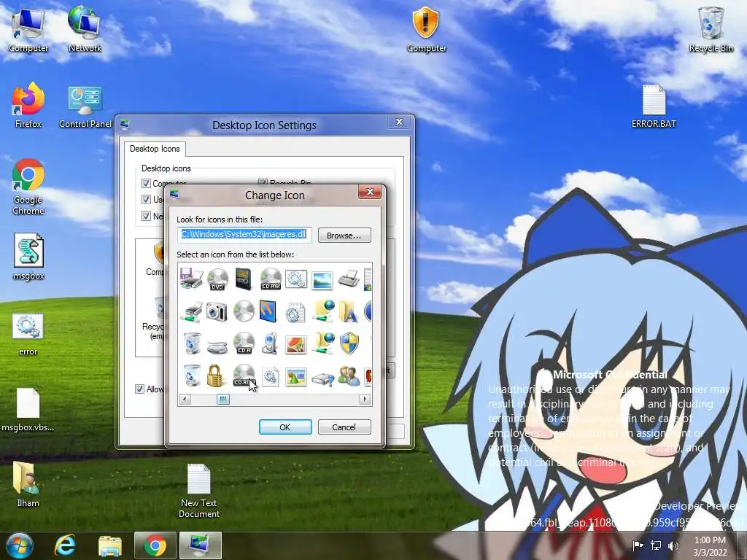
Task: Open the clock showing 1:00 PM
Action: coord(710,546)
